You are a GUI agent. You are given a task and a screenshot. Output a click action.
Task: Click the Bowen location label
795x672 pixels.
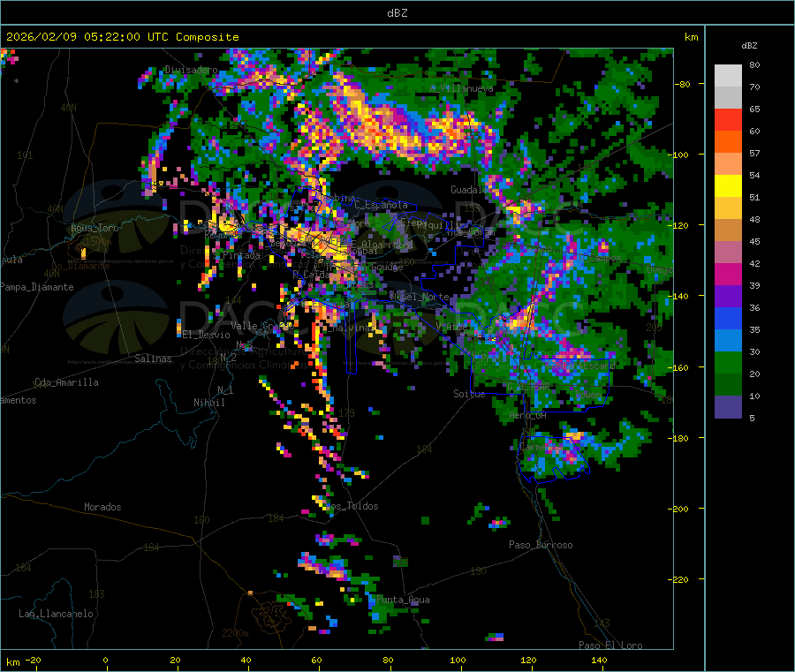click(x=588, y=395)
